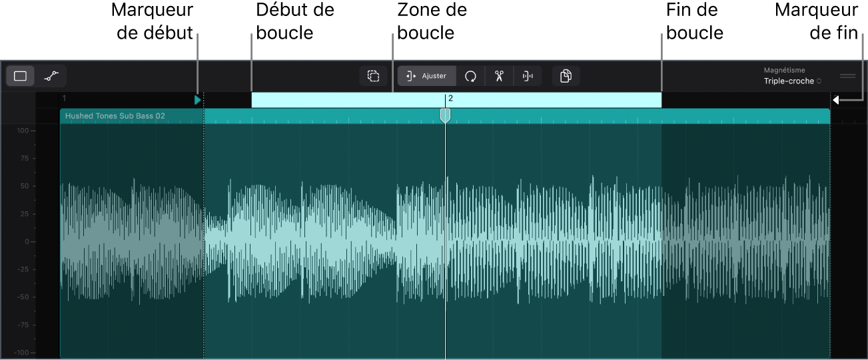Switch to the automation curve view

[51, 76]
